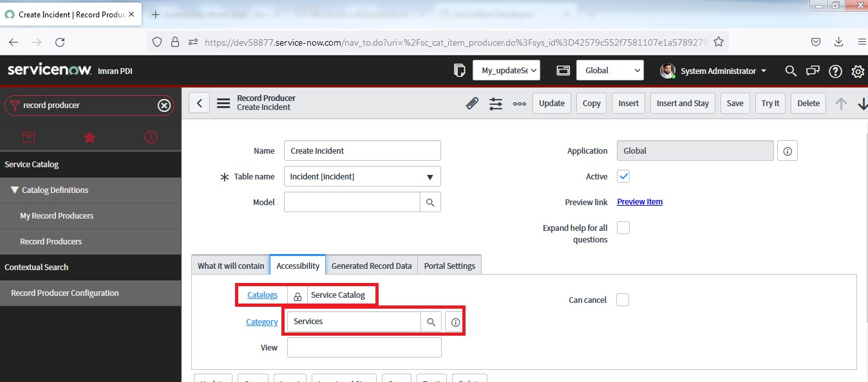Click the Service Catalog navigator heading
Viewport: 868px width, 382px height.
[32, 164]
